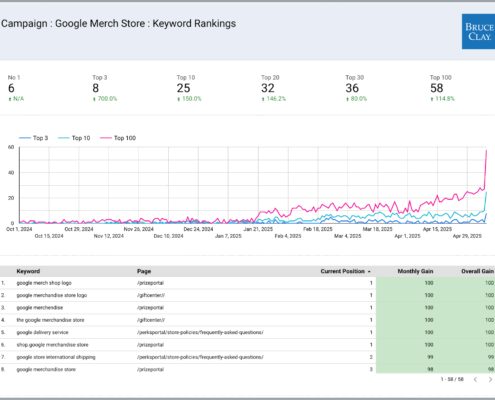Click the N/A change under No 1

coord(16,99)
